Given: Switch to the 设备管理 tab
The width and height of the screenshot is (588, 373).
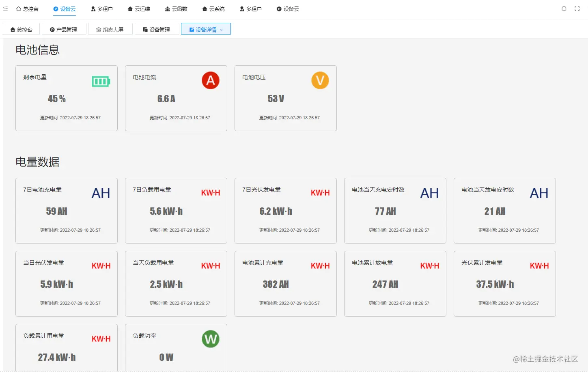Looking at the screenshot, I should click(x=157, y=29).
